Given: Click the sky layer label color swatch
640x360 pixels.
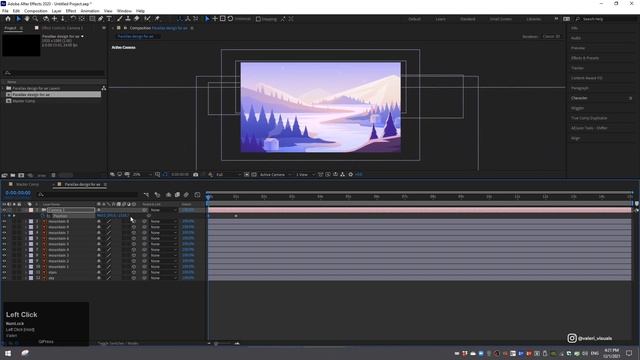Looking at the screenshot, I should [31, 278].
